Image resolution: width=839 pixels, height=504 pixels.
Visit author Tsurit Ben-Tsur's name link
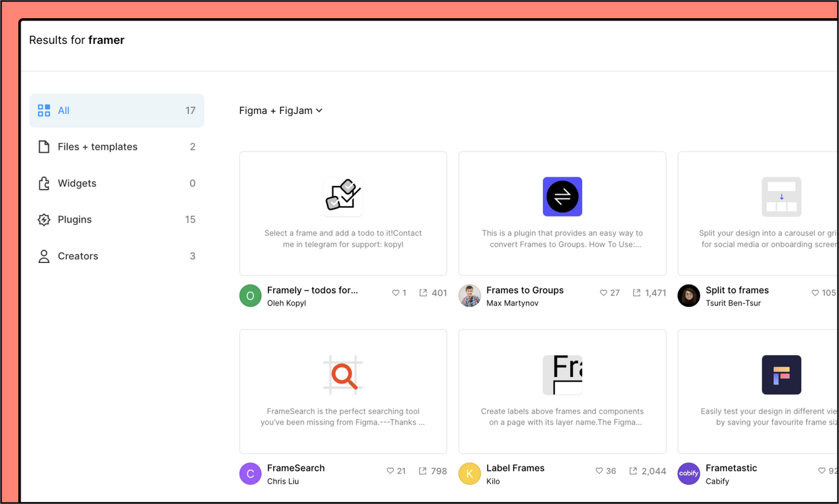point(734,304)
